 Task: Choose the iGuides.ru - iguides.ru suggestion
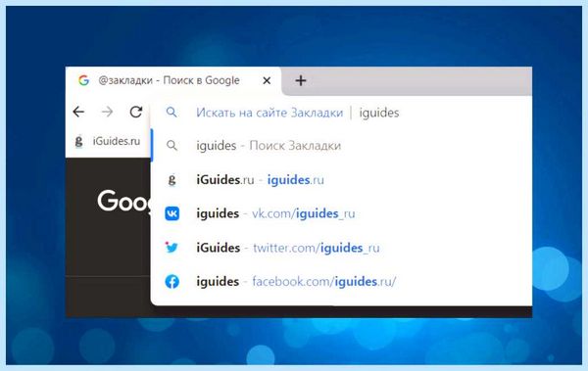[341, 180]
